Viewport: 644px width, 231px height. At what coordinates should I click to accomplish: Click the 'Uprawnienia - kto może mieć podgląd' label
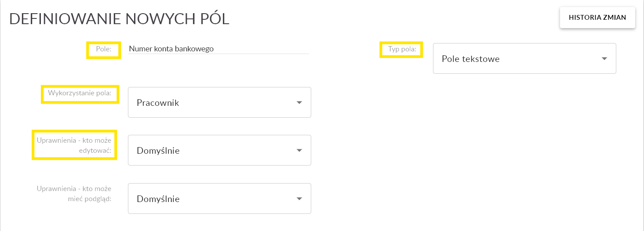click(74, 193)
